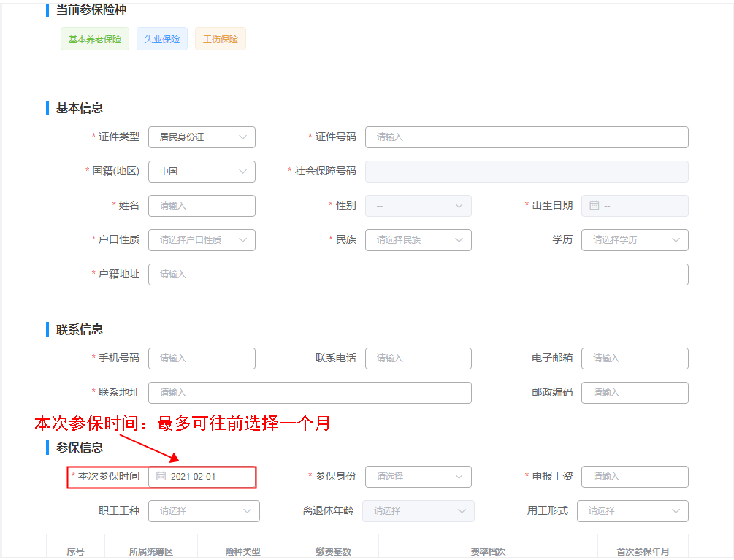Open the 证件类型 dropdown
The width and height of the screenshot is (734, 560).
(202, 137)
